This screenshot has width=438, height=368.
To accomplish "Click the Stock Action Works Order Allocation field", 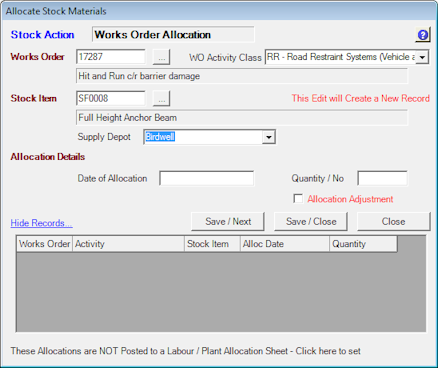I will coord(173,35).
